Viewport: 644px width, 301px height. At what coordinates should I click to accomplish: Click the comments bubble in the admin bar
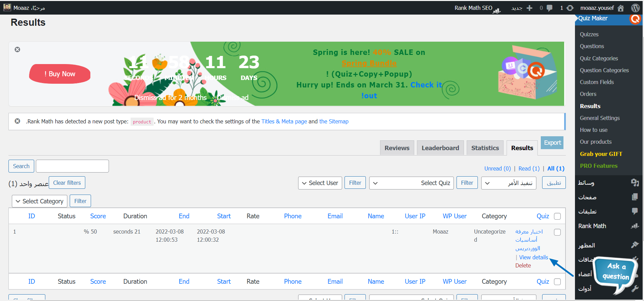click(550, 8)
